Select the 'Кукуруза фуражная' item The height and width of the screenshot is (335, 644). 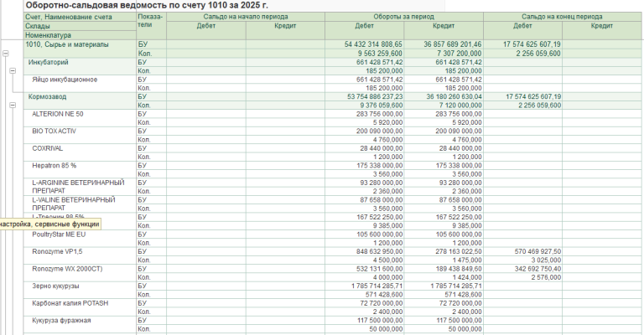coord(61,321)
